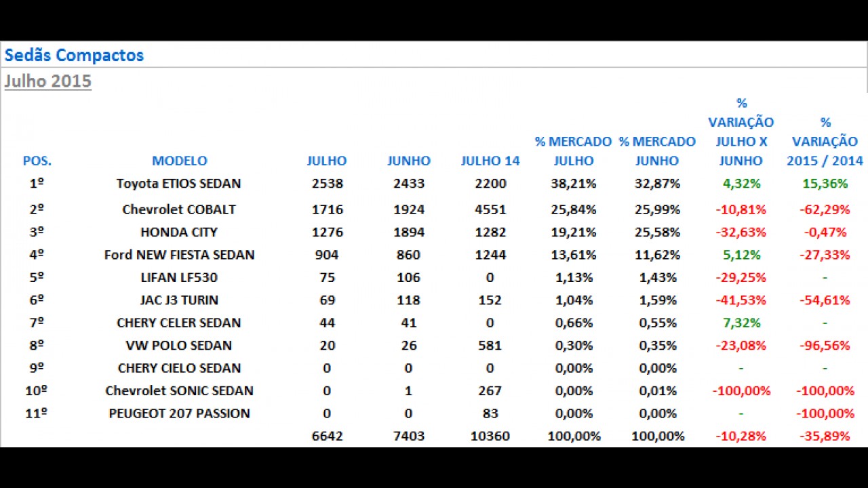Click Etios July sales value '2538'

point(328,184)
